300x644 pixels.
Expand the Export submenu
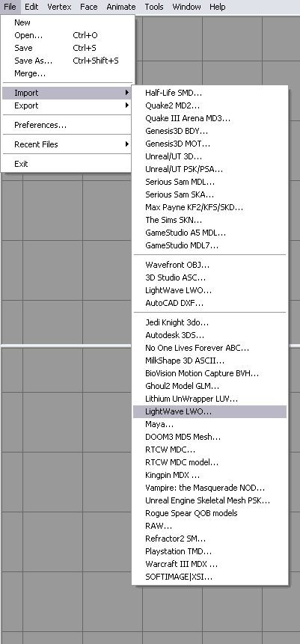point(67,105)
